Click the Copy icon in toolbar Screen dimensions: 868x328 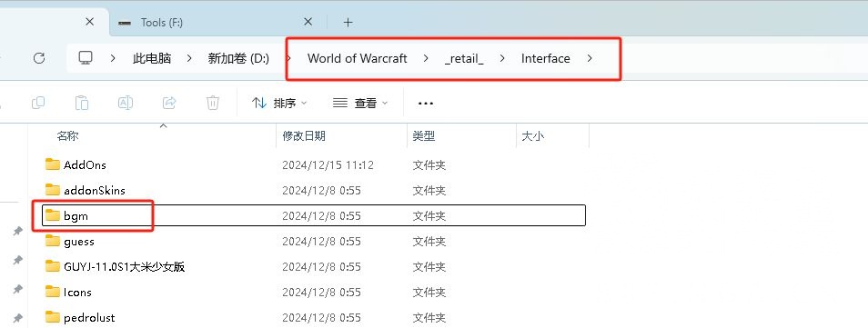[38, 103]
